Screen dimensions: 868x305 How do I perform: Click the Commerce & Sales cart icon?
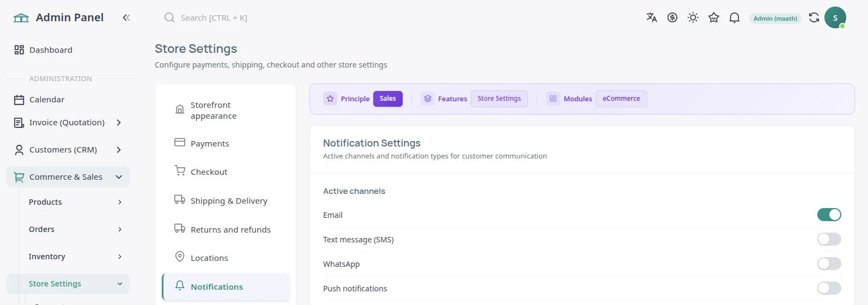19,177
